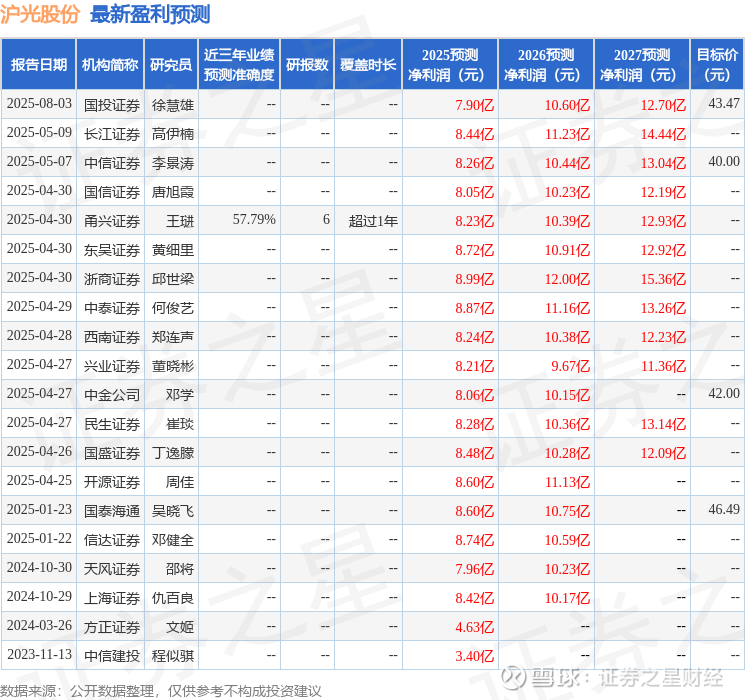The image size is (745, 700).
Task: Click the 近三年业绩预测准确度 column header
Action: 239,64
